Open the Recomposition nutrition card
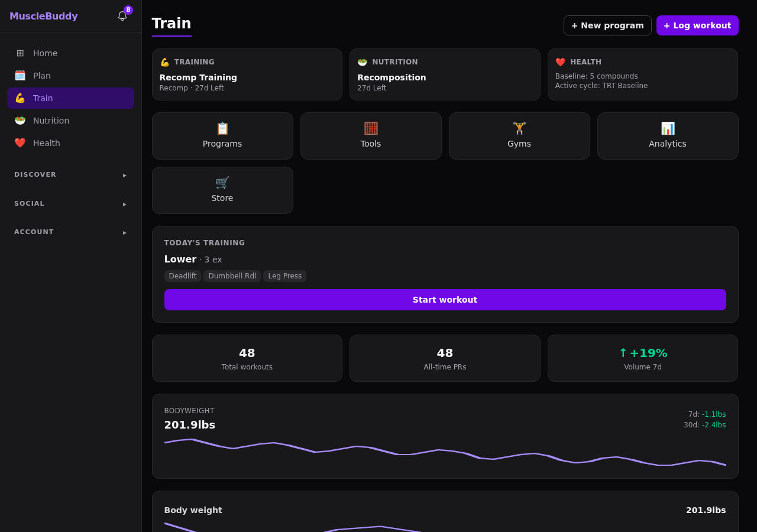Screen dimensions: 757x532 (x=445, y=74)
